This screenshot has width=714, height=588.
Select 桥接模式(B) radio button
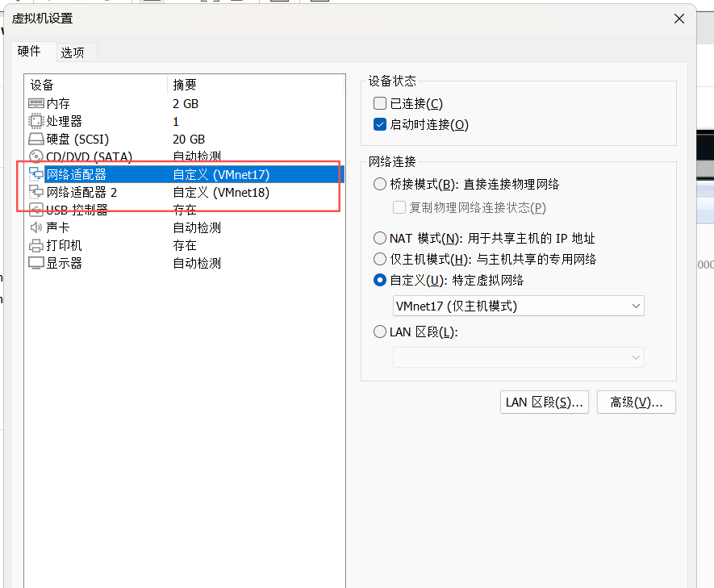(x=380, y=185)
